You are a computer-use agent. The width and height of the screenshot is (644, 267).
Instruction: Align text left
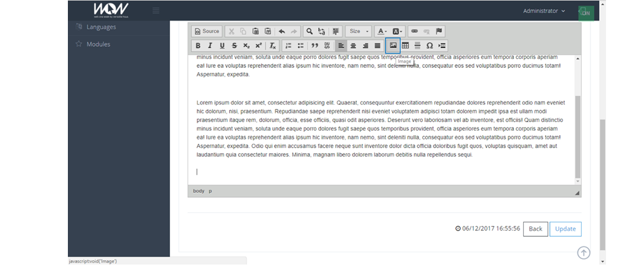[x=341, y=45]
